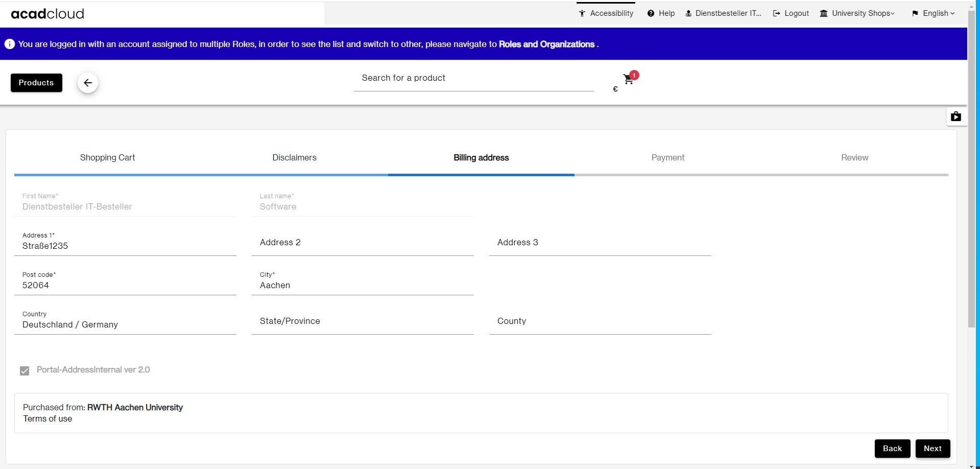Open the English language dropdown
Viewport: 980px width, 469px height.
click(x=933, y=13)
